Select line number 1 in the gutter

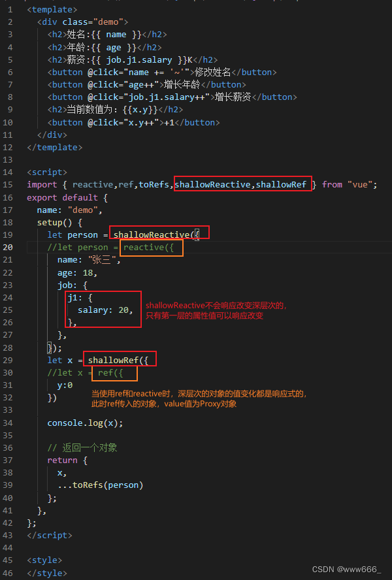coord(10,9)
